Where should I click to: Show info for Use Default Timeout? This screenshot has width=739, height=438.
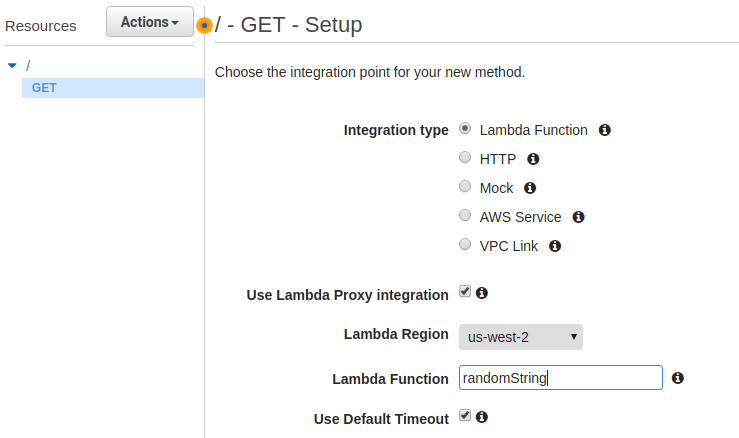tap(482, 417)
